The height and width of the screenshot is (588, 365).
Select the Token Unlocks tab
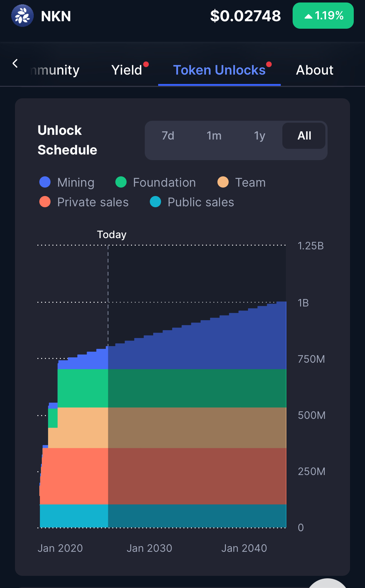[219, 70]
